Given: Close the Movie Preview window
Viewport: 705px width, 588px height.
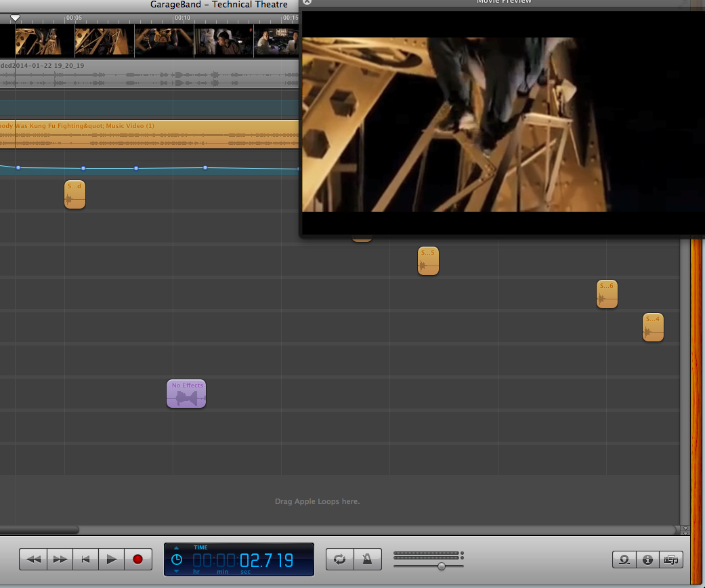Looking at the screenshot, I should pyautogui.click(x=307, y=2).
